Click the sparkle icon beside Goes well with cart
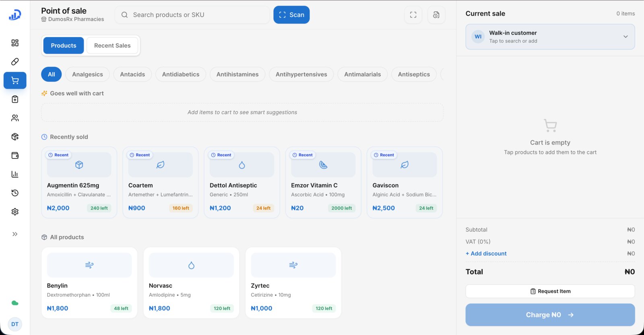644x335 pixels. (x=44, y=93)
